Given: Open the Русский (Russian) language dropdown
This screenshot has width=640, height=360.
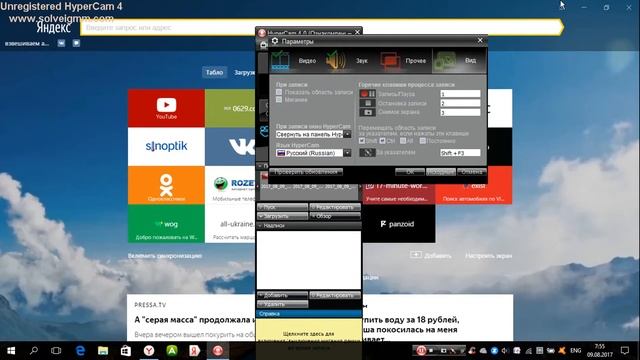Looking at the screenshot, I should click(x=313, y=153).
